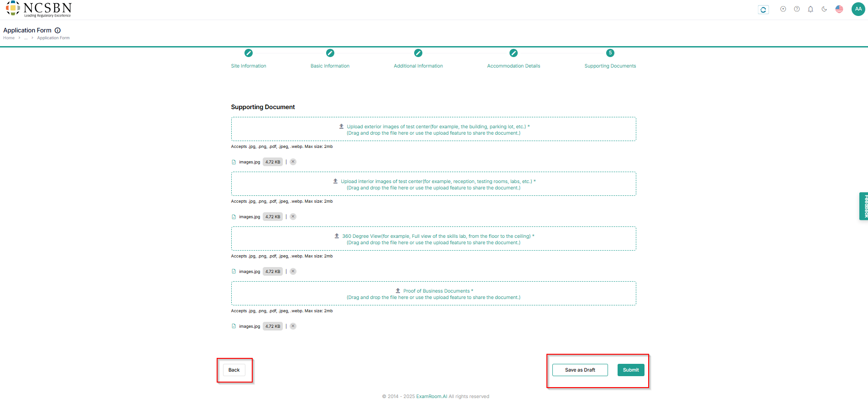This screenshot has height=404, width=868.
Task: Click the 360 Degree View upload drop zone
Action: click(x=433, y=239)
